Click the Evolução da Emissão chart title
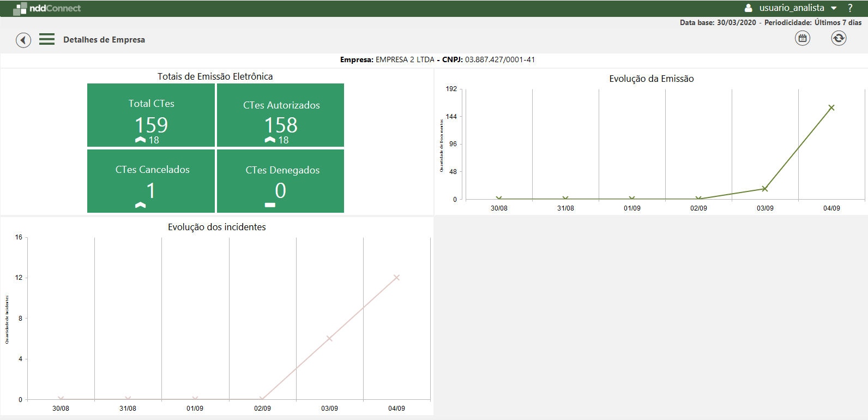The width and height of the screenshot is (868, 420). [x=651, y=79]
